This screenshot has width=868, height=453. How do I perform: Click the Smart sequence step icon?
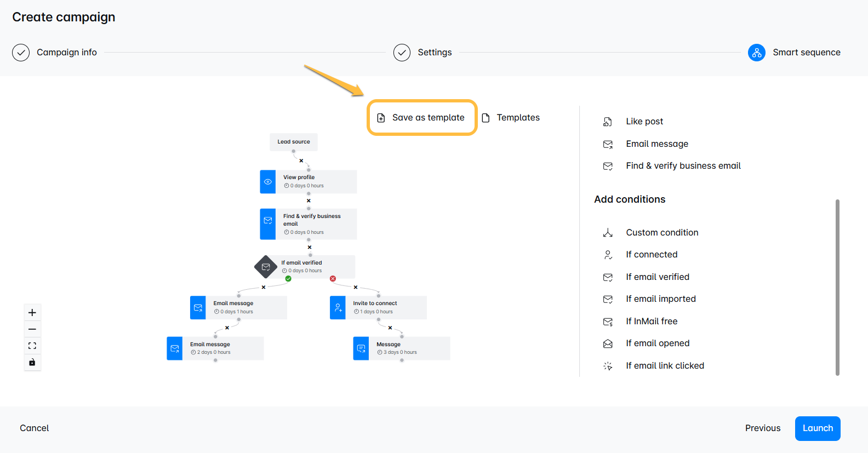(757, 53)
